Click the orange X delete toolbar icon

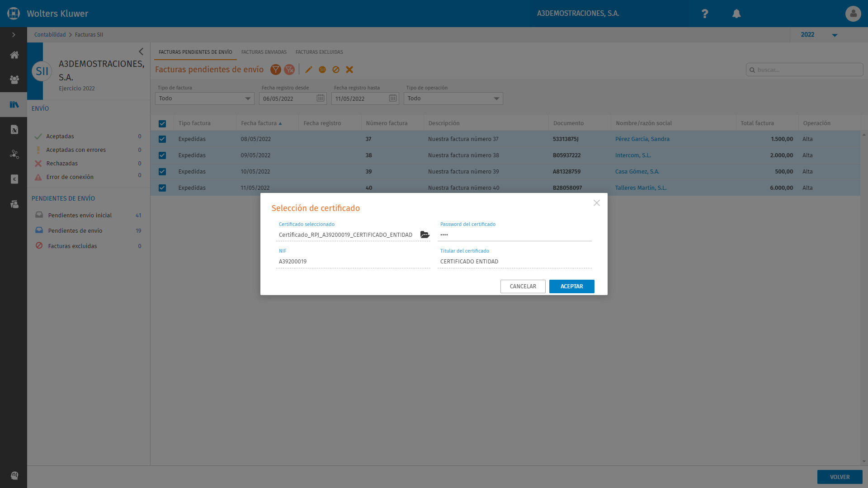coord(349,70)
